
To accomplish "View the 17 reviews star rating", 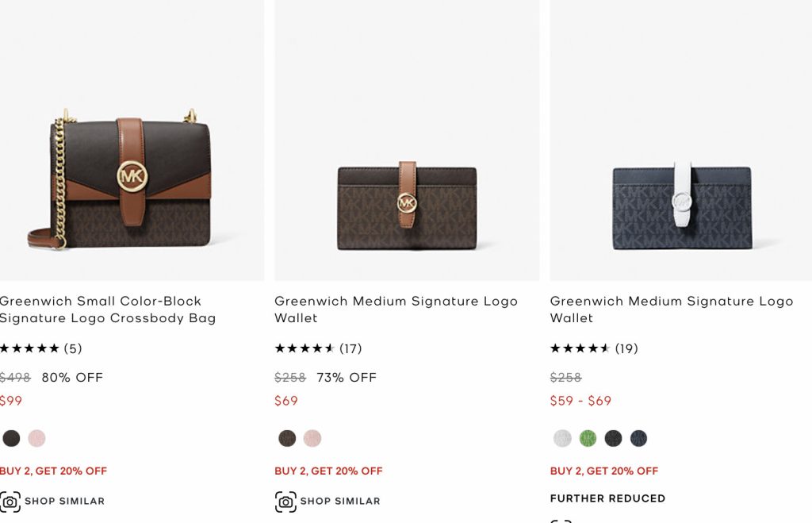I will tap(305, 348).
